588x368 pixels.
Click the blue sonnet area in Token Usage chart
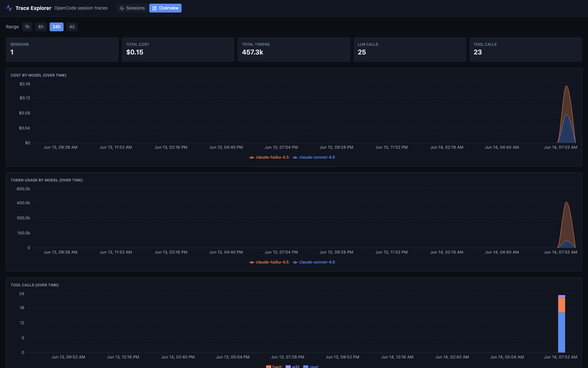point(567,245)
